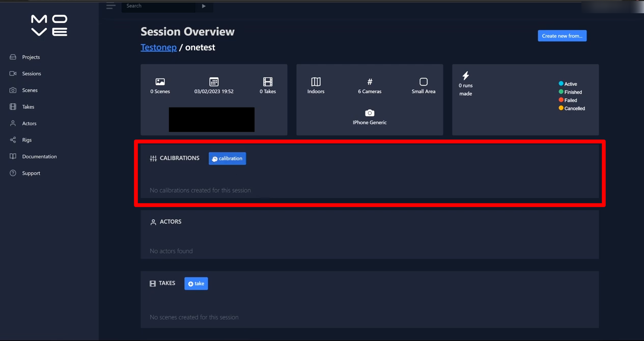The height and width of the screenshot is (341, 644).
Task: Go to Takes in the sidebar
Action: [29, 107]
